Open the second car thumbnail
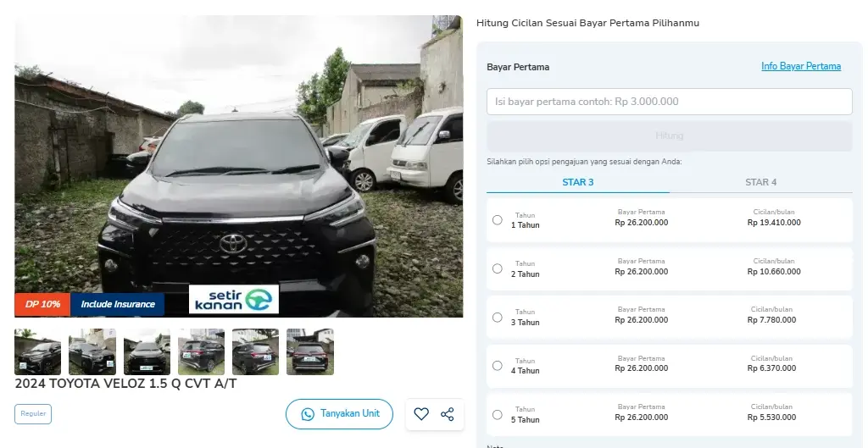The height and width of the screenshot is (448, 868). (92, 351)
